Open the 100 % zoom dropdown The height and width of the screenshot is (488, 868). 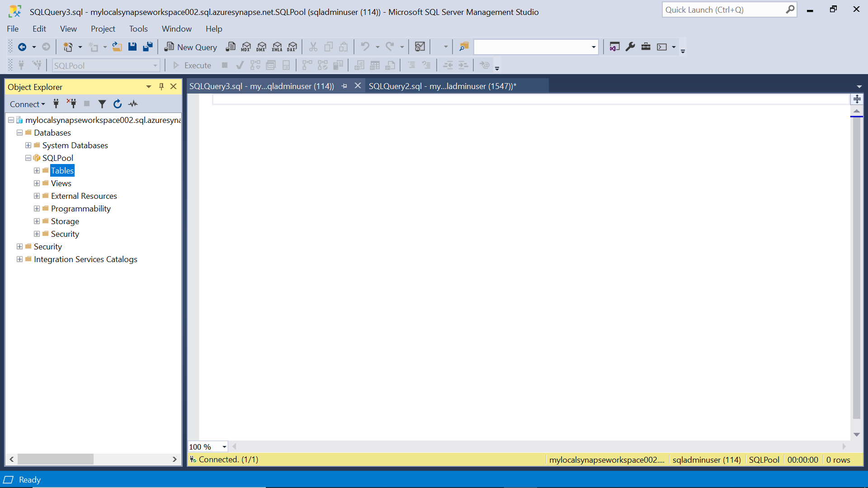(224, 447)
